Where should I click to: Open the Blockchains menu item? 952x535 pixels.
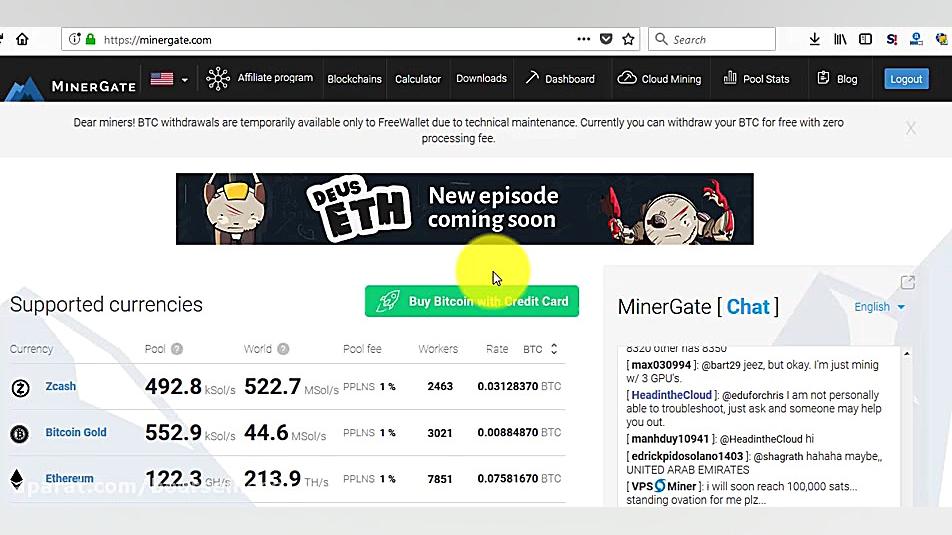[355, 79]
